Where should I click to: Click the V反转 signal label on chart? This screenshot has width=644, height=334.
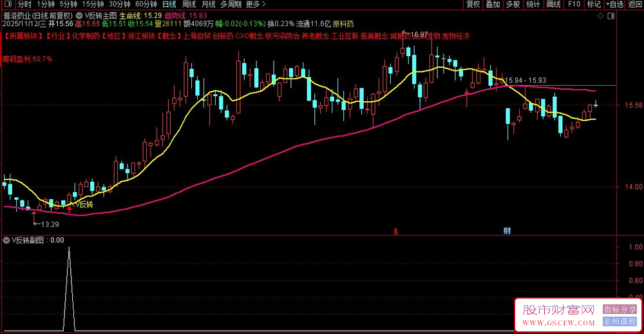coord(83,204)
